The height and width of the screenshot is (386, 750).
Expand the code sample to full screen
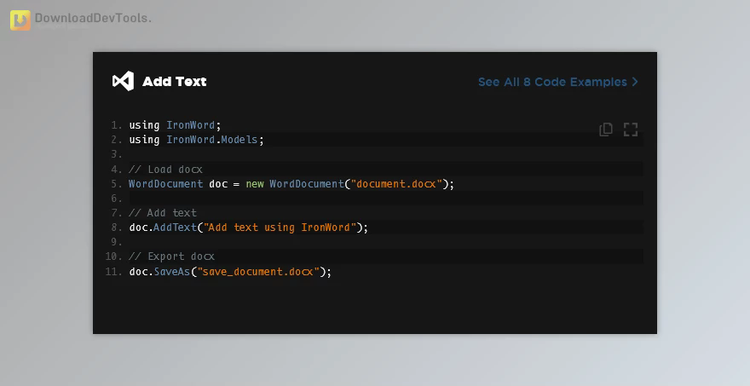[x=630, y=129]
